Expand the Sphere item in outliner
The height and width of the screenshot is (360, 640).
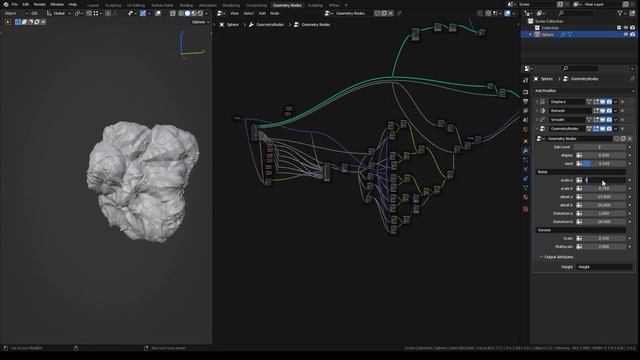tap(531, 35)
